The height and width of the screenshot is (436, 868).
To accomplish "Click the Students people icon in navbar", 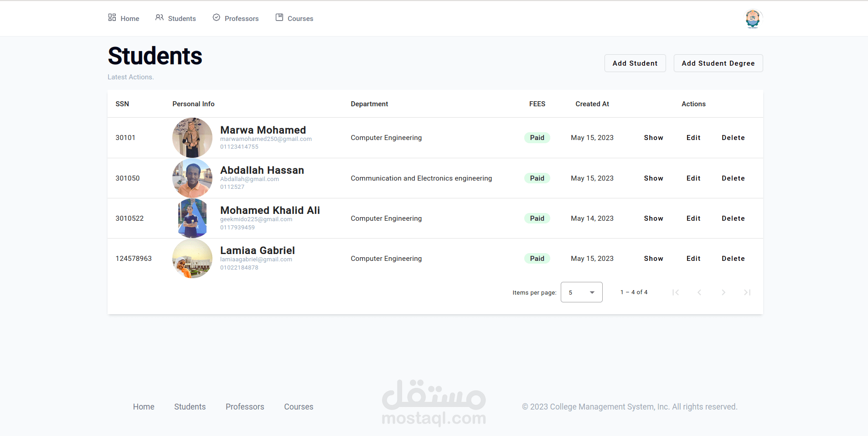I will tap(159, 17).
